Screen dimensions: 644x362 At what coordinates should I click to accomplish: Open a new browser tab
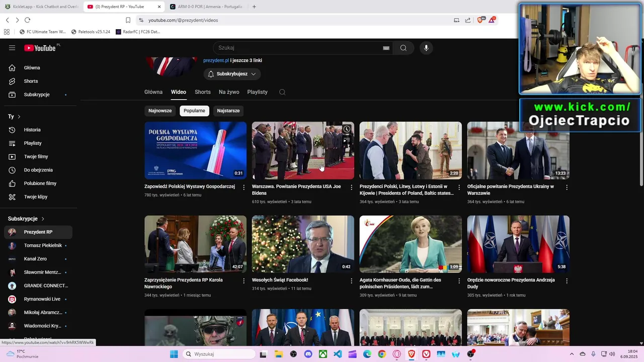[x=254, y=7]
